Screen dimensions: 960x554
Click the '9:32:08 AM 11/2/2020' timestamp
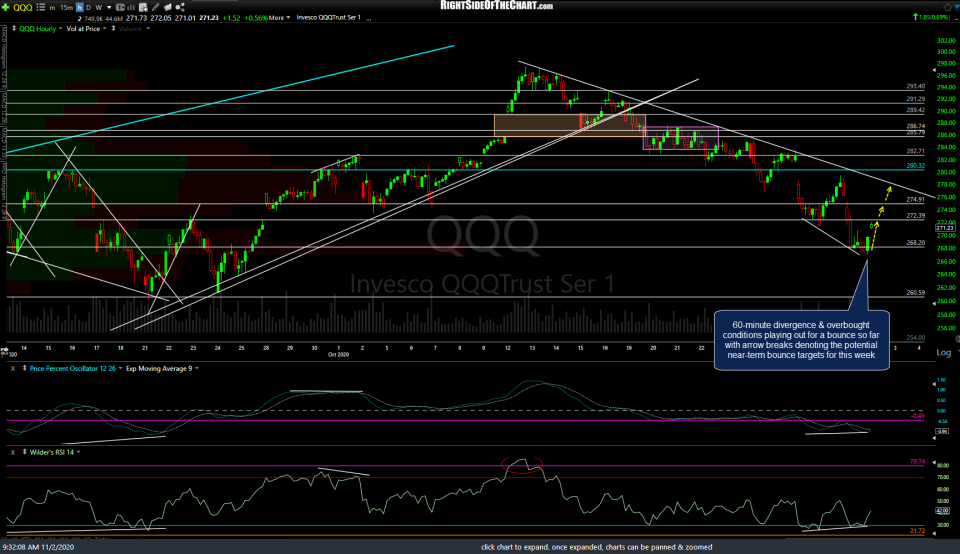pos(38,547)
